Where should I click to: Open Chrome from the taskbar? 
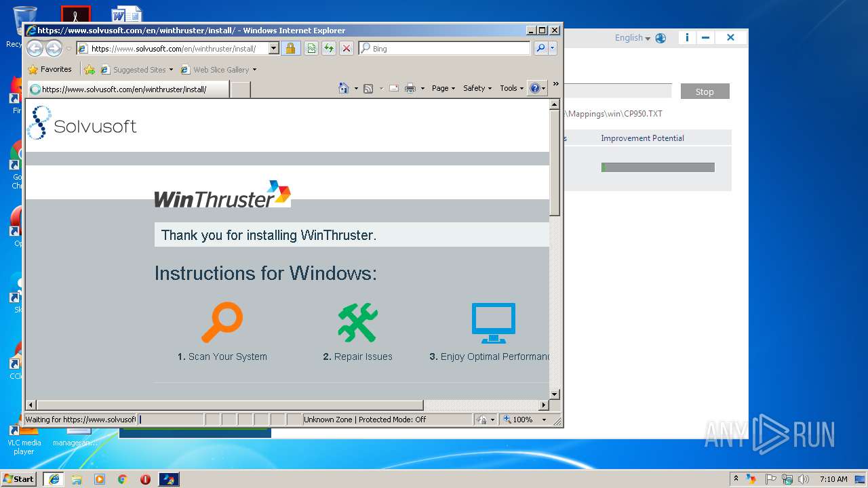123,479
